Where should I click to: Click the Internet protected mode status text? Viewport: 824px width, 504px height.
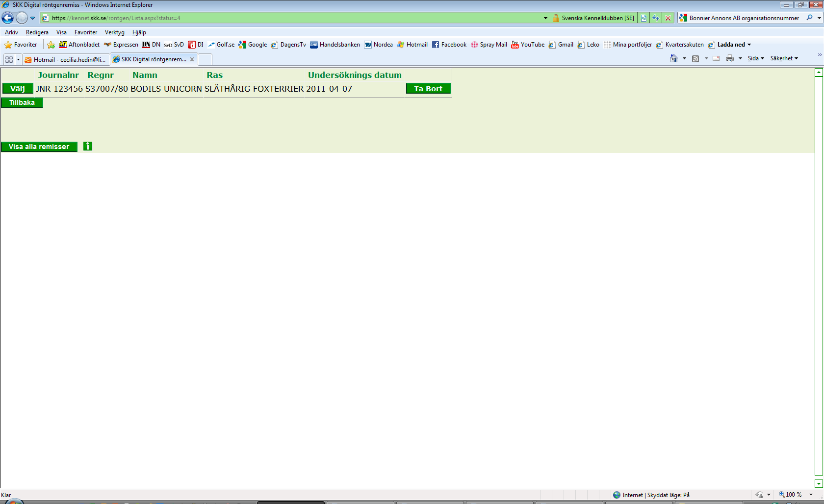(656, 495)
